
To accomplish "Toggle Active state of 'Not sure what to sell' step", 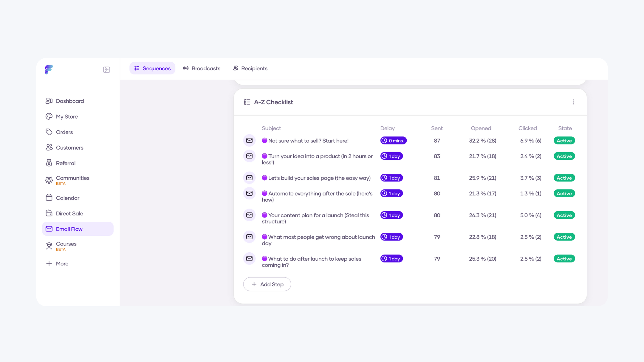I will [564, 141].
